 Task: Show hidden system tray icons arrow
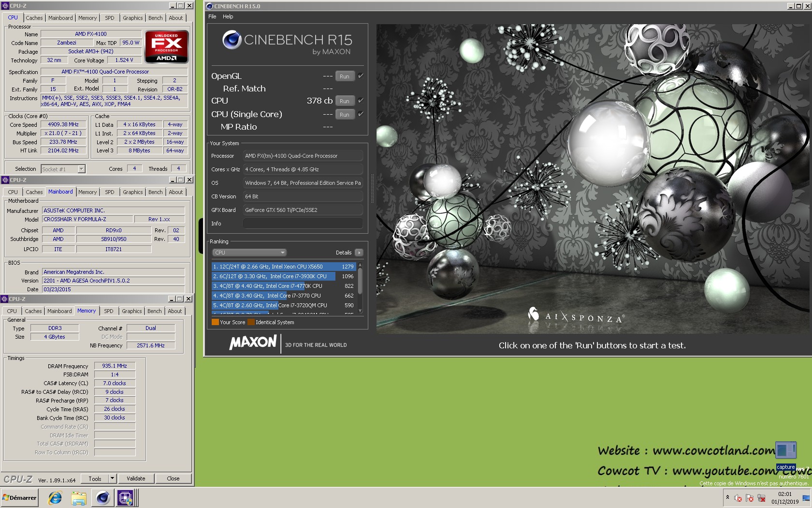[727, 497]
